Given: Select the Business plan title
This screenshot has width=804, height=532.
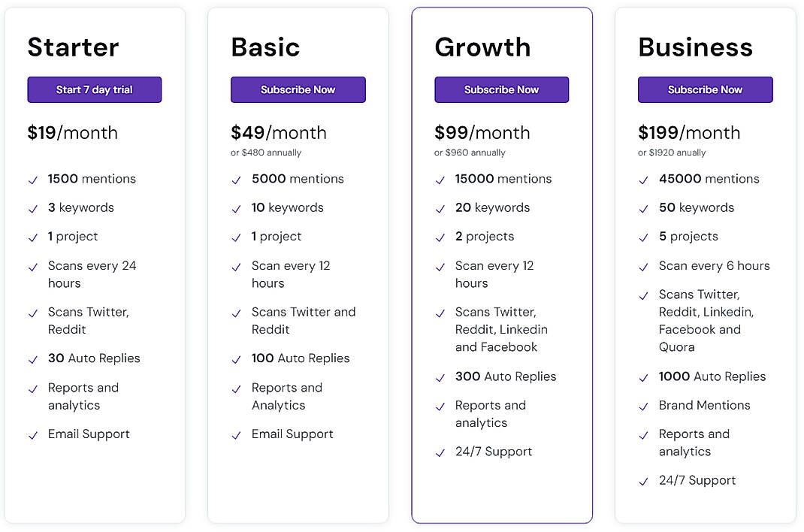Looking at the screenshot, I should click(x=695, y=47).
